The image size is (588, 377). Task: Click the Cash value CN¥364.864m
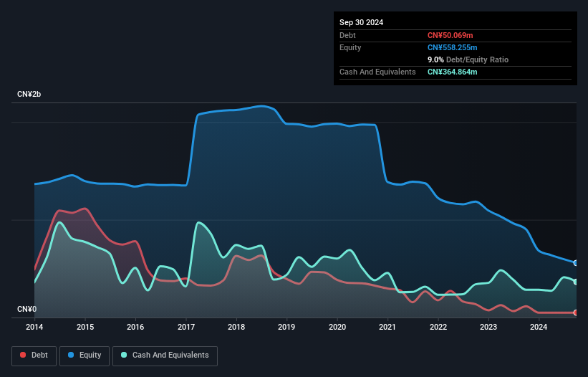(452, 72)
